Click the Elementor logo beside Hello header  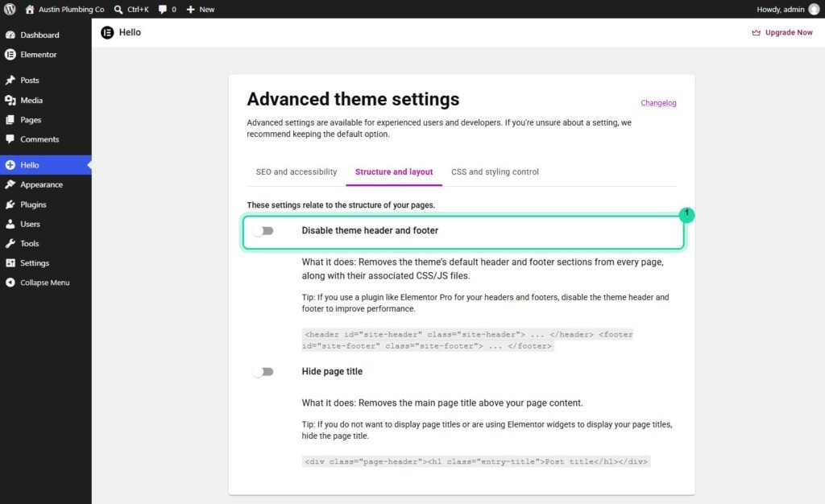[107, 32]
